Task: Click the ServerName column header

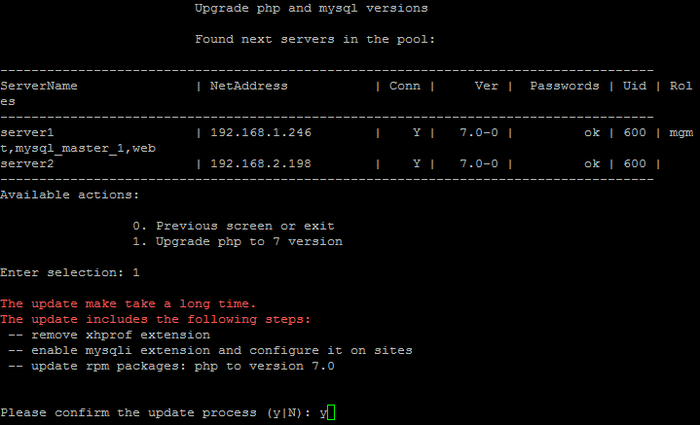Action: pyautogui.click(x=39, y=86)
